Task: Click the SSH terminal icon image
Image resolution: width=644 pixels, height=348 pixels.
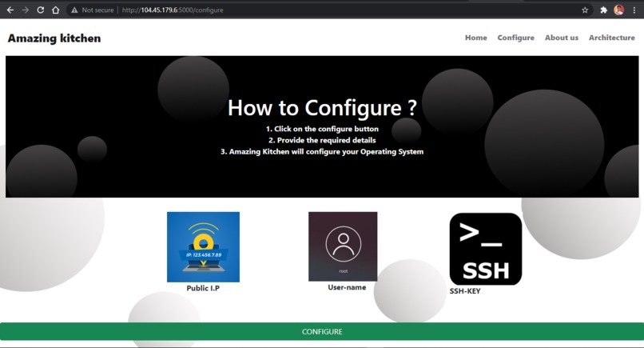Action: point(486,249)
